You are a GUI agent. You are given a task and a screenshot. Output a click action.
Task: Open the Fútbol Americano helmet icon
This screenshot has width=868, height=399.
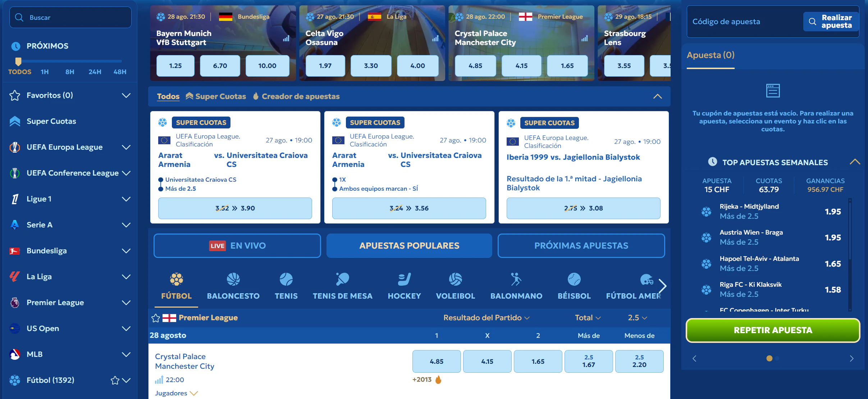647,279
